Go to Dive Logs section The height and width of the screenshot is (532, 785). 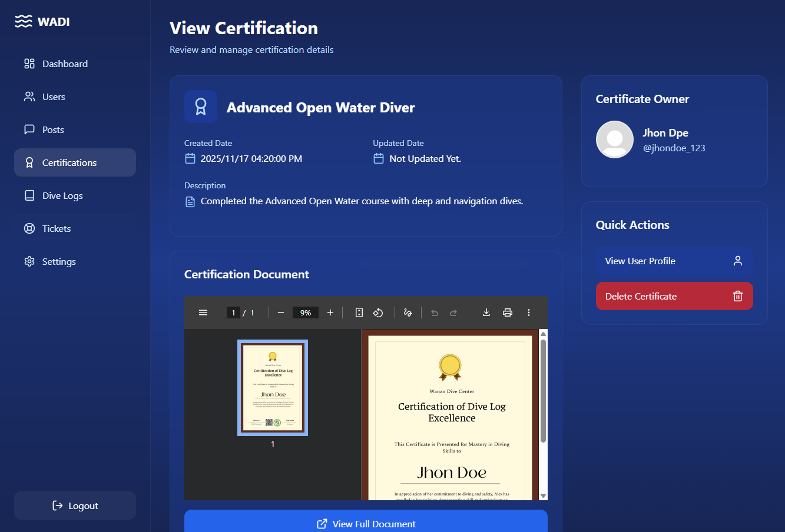(x=62, y=195)
